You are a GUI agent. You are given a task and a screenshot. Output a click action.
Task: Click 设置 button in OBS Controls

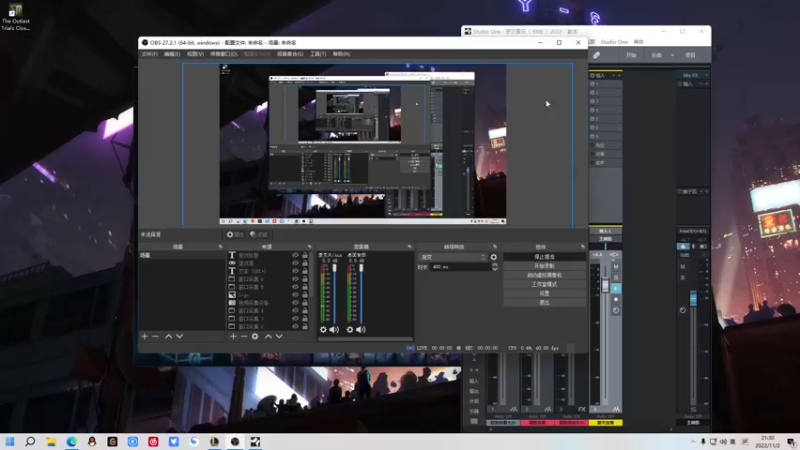pos(544,293)
